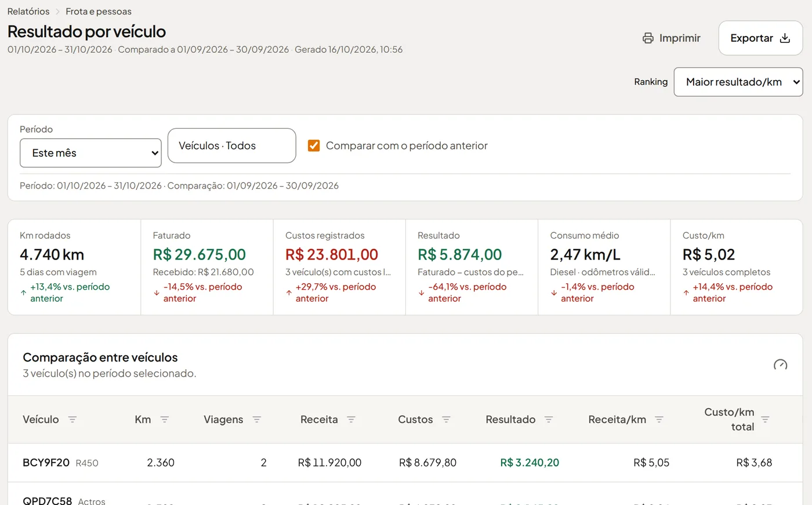Click the download icon on Exportar button
This screenshot has height=505, width=812.
[785, 38]
